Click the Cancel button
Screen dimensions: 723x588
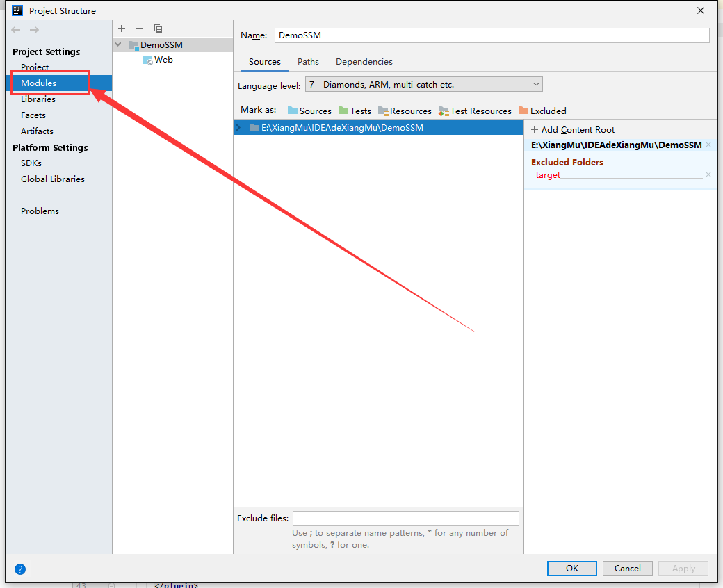(x=628, y=568)
